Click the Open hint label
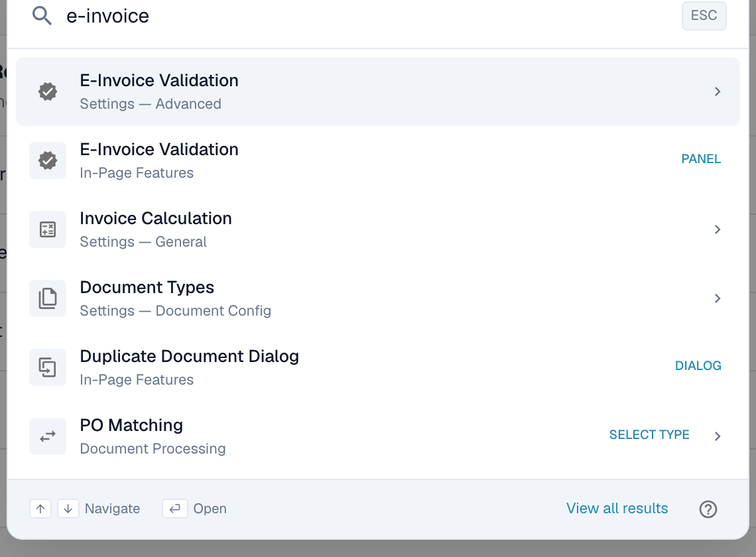The image size is (756, 557). pyautogui.click(x=210, y=509)
